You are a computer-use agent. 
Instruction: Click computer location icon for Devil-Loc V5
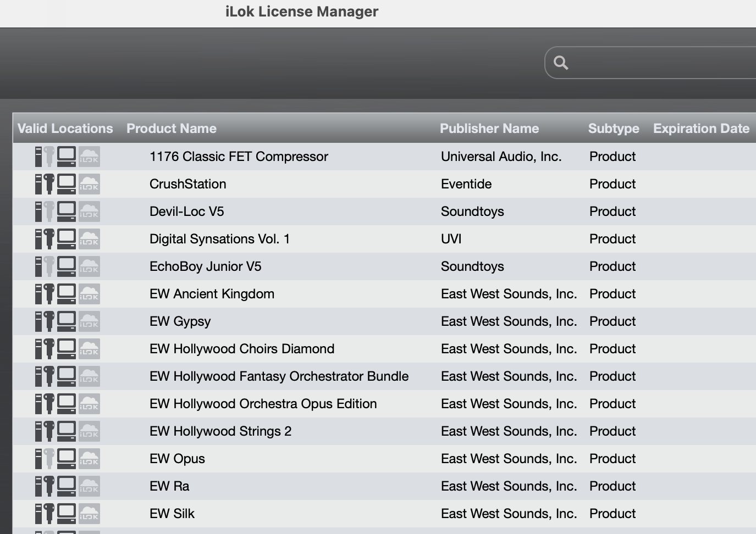67,212
